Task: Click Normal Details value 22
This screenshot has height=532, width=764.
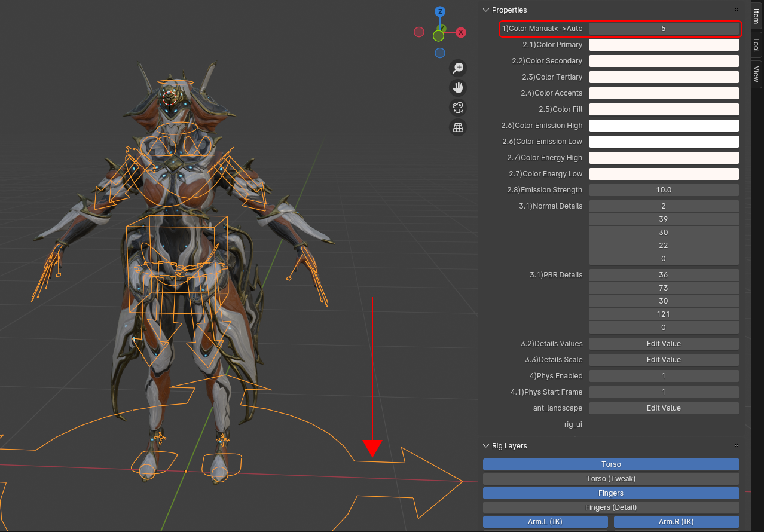Action: tap(664, 246)
